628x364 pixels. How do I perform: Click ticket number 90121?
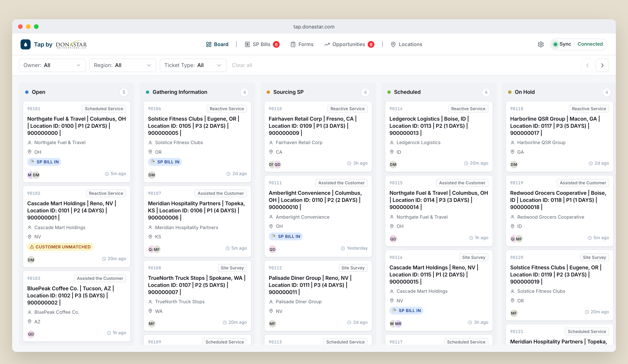click(x=517, y=331)
